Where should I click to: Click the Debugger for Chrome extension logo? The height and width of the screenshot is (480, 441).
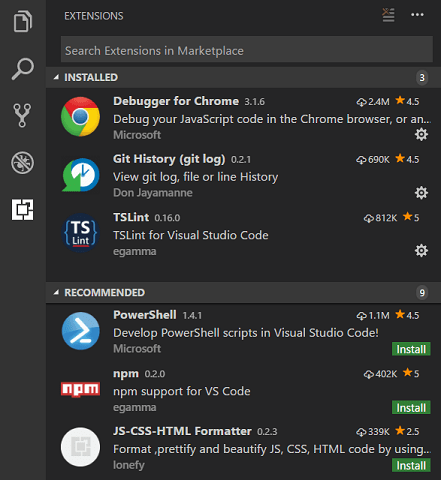click(x=80, y=117)
